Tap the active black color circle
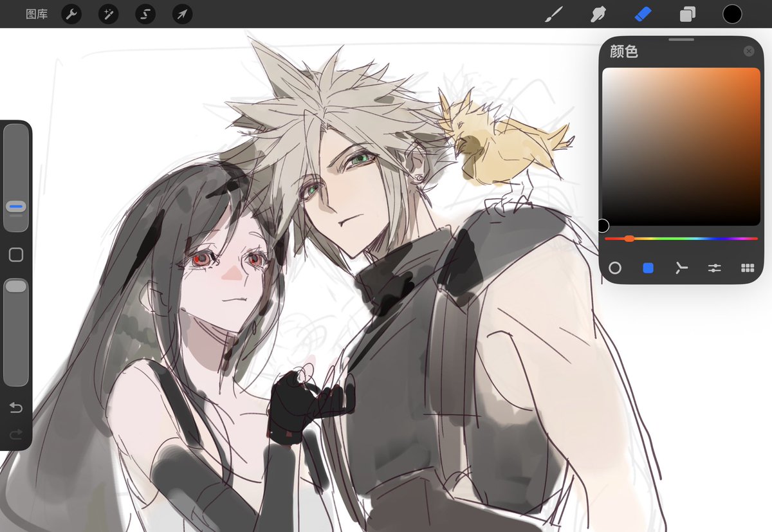Image resolution: width=772 pixels, height=532 pixels. coord(732,14)
